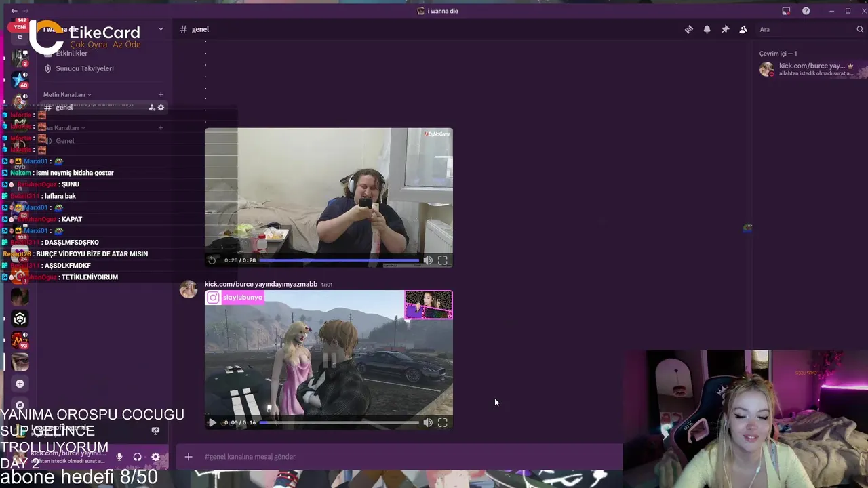
Task: Toggle the member list icon
Action: point(743,29)
